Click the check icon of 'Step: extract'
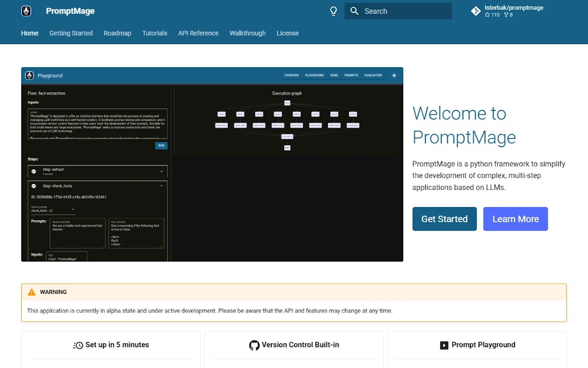 [x=34, y=171]
